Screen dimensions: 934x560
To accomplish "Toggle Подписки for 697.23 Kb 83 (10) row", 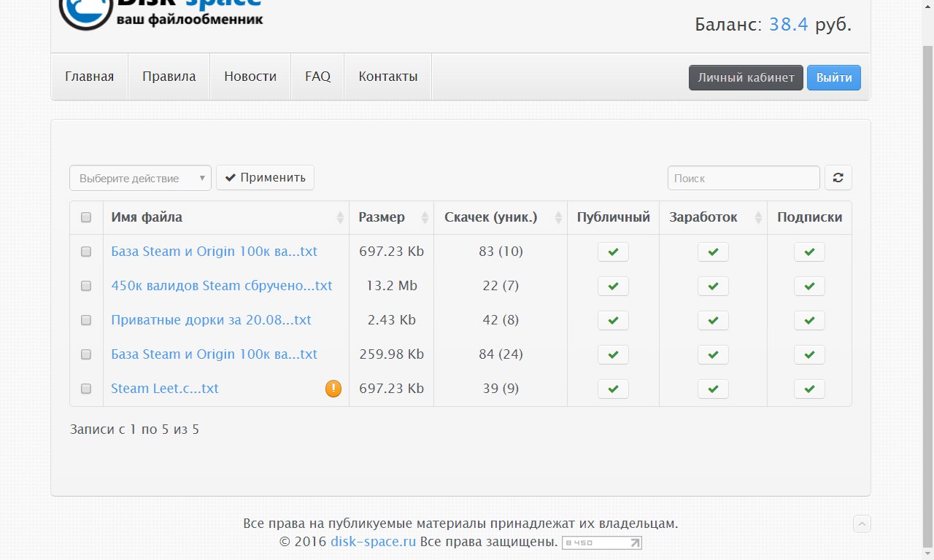I will click(x=809, y=252).
